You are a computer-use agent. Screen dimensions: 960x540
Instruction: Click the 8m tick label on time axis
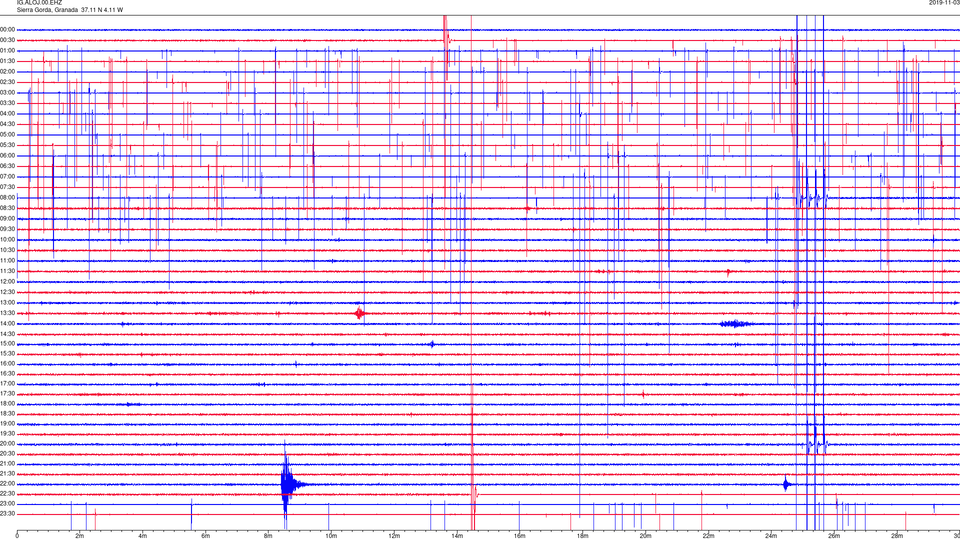[x=268, y=536]
